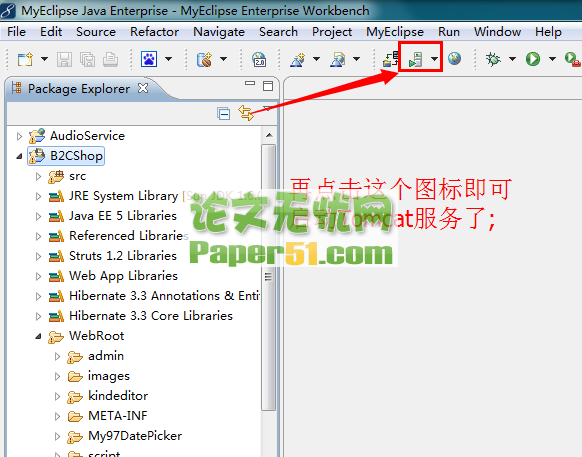This screenshot has height=457, width=582.
Task: Expand the images folder
Action: (57, 377)
